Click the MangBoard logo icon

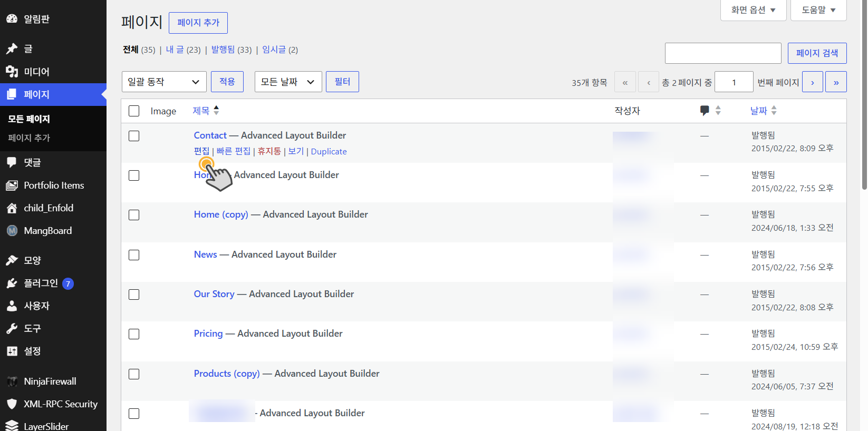12,230
